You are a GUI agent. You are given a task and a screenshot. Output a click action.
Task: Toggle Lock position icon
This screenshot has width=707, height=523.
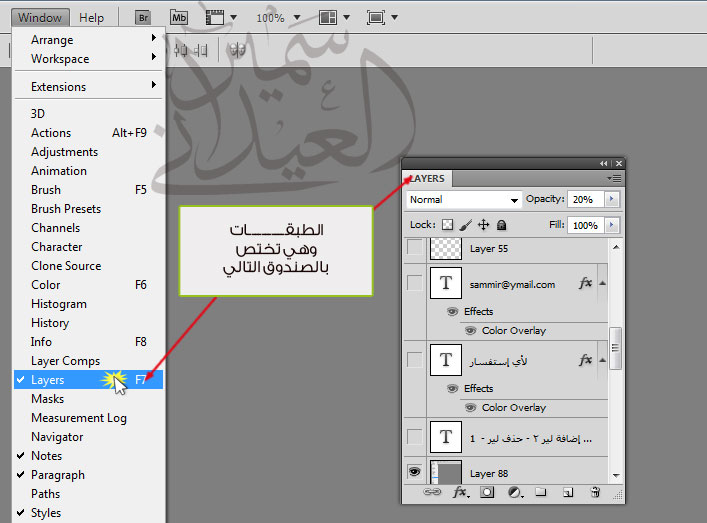tap(483, 225)
